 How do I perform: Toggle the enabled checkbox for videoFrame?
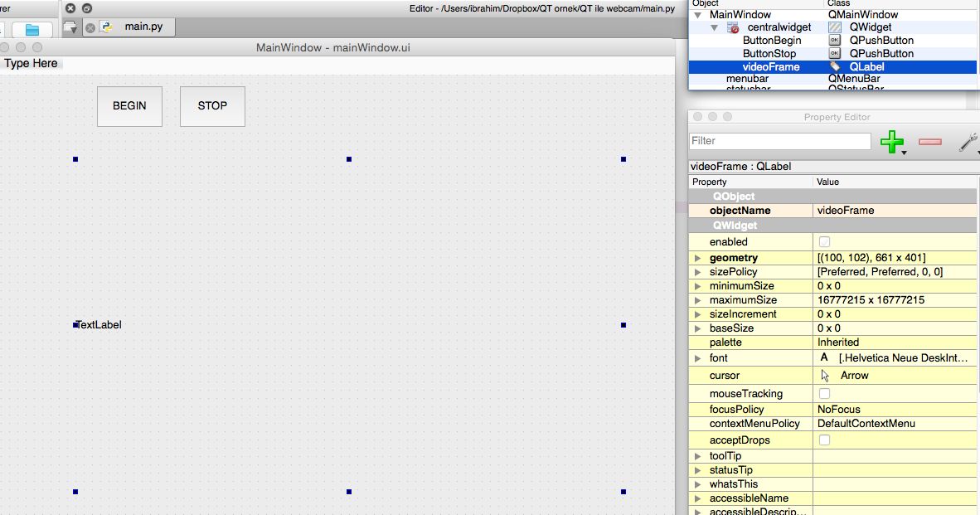pyautogui.click(x=824, y=241)
